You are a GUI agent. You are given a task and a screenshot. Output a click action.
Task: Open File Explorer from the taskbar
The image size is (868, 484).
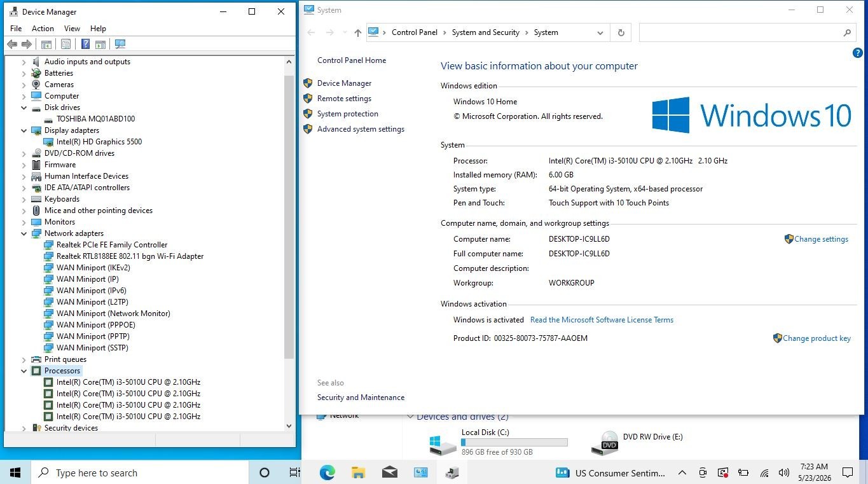[359, 473]
